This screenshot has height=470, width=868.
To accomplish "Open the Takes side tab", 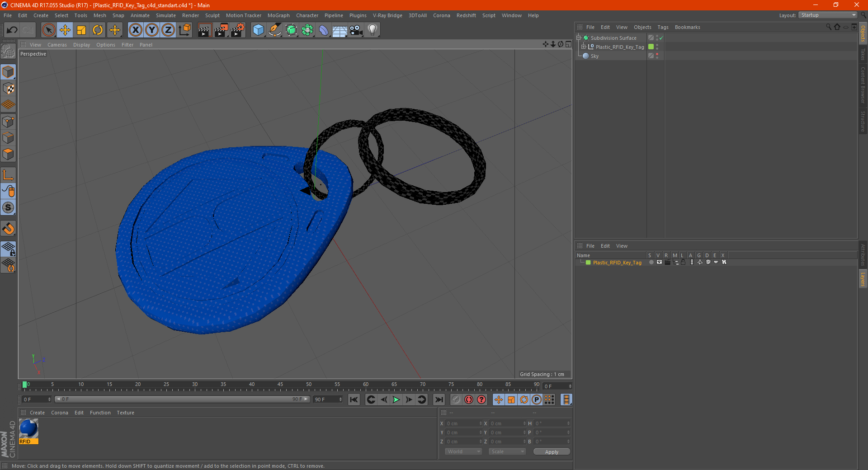I will [863, 55].
